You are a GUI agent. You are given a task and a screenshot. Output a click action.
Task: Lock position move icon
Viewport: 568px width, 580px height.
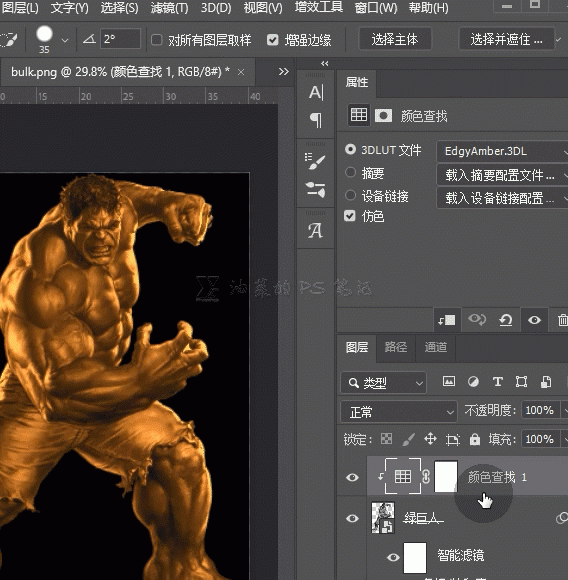point(430,439)
